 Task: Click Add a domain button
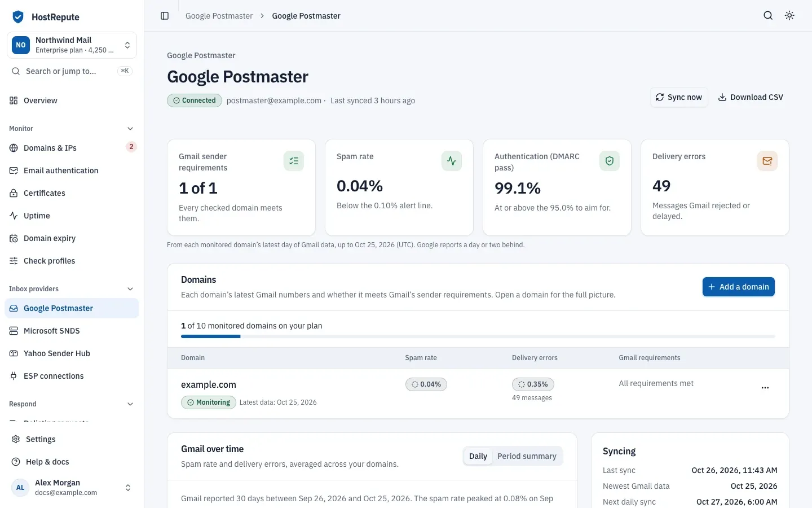click(739, 287)
